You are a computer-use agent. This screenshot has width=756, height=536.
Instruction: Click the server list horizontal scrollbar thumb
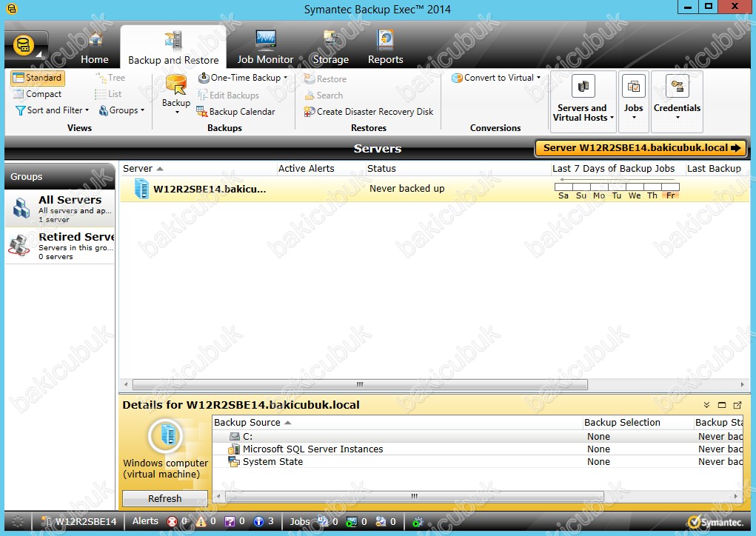(x=360, y=385)
